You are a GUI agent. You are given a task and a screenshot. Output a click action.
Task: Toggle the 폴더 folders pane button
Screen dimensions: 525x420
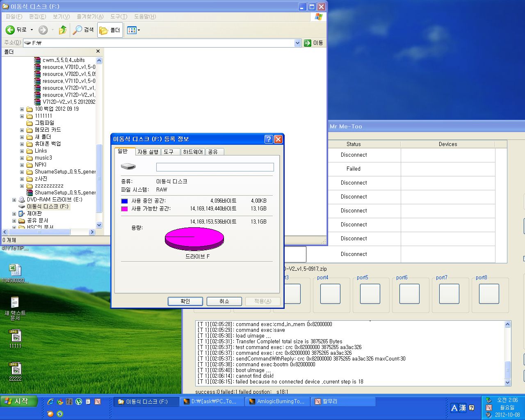point(110,30)
